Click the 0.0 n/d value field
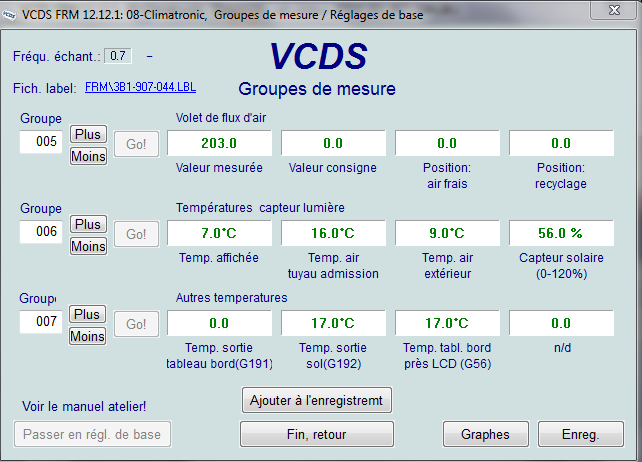The image size is (642, 462). click(561, 324)
